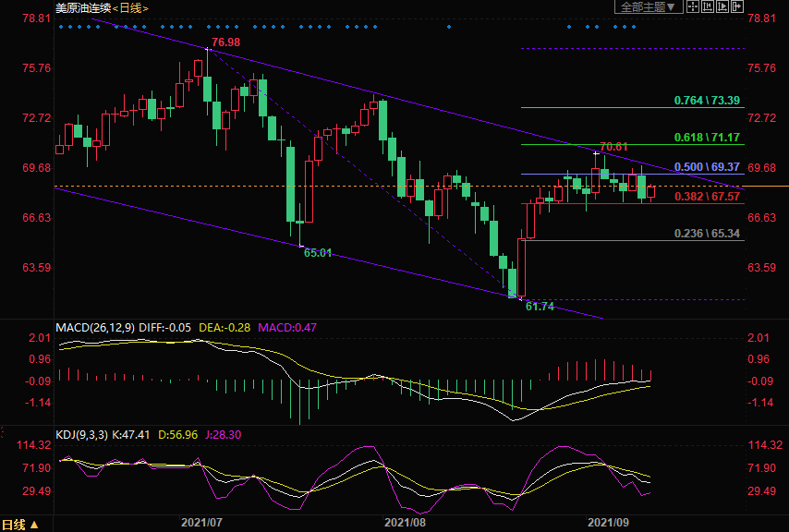Click the 0.764 \ 73.39 Fibonacci level label
Viewport: 789px width, 532px height.
[x=707, y=100]
